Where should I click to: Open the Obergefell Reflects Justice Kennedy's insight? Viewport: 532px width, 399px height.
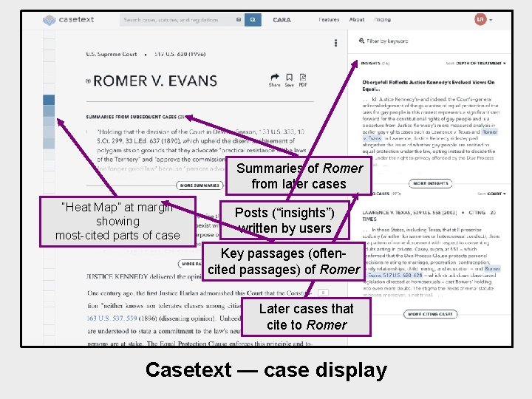pyautogui.click(x=428, y=86)
